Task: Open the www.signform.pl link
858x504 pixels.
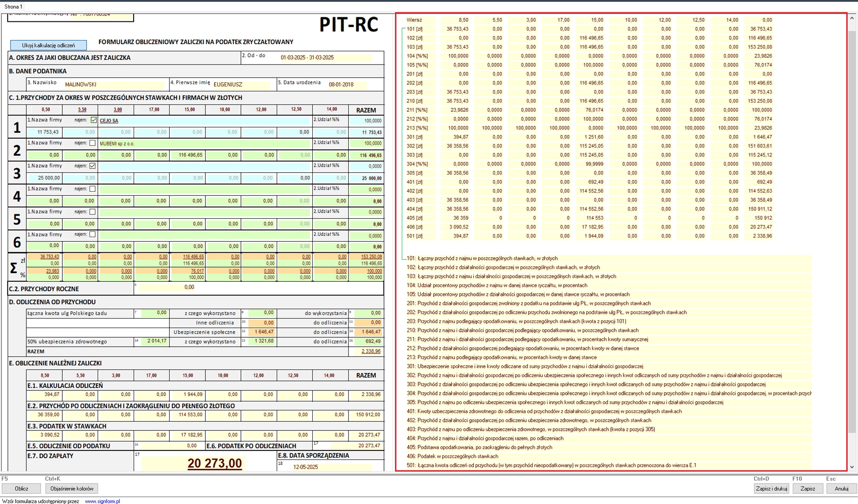Action: (102, 501)
